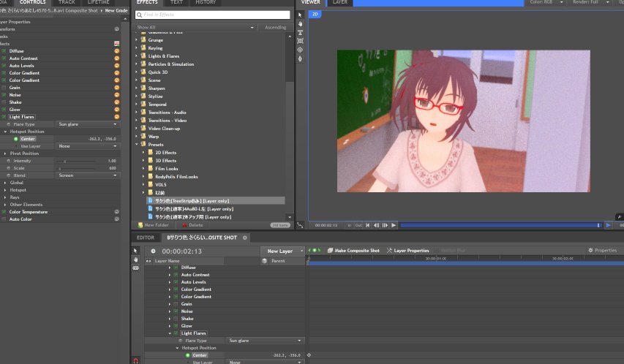
Task: Toggle Glow checkbox in timeline layer list
Action: (x=176, y=326)
